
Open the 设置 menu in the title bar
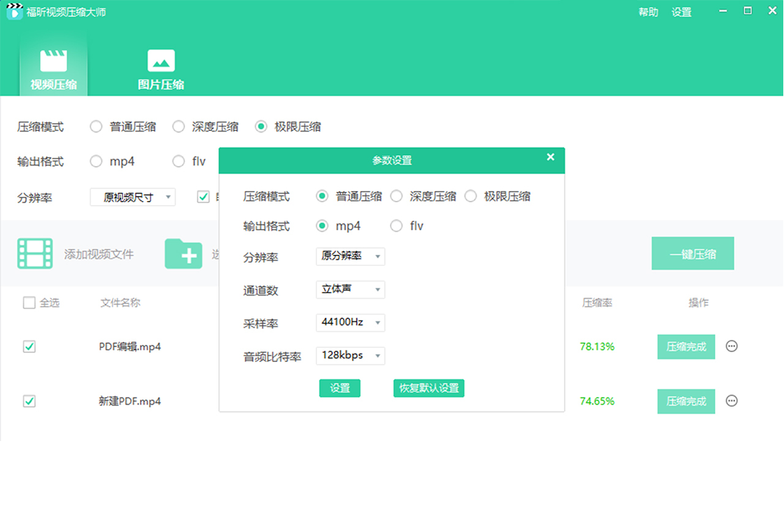coord(682,12)
